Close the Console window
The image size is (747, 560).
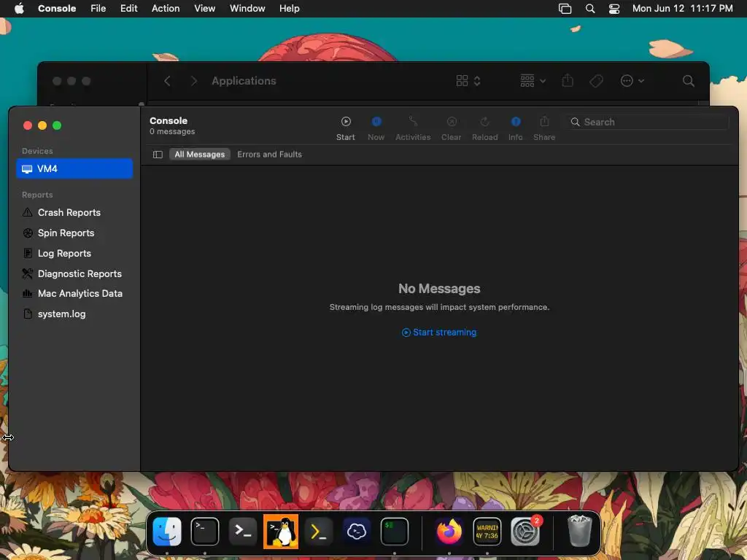tap(28, 125)
